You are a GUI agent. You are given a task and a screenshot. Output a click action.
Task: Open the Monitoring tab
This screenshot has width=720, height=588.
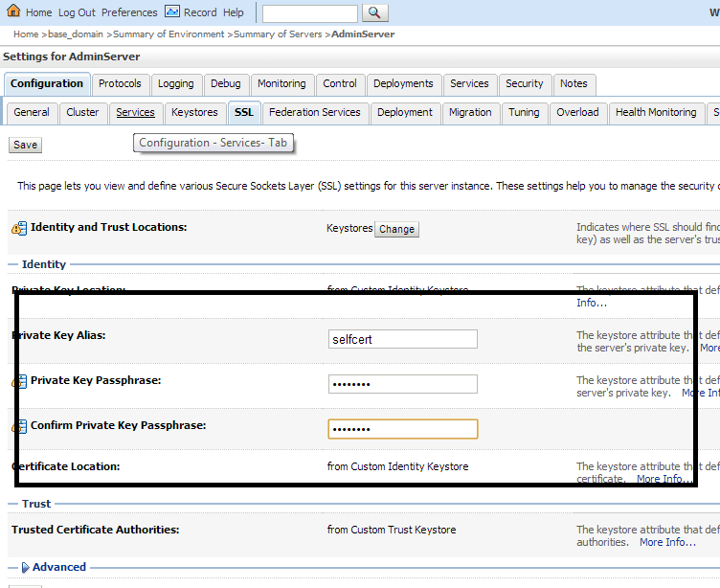(x=281, y=83)
